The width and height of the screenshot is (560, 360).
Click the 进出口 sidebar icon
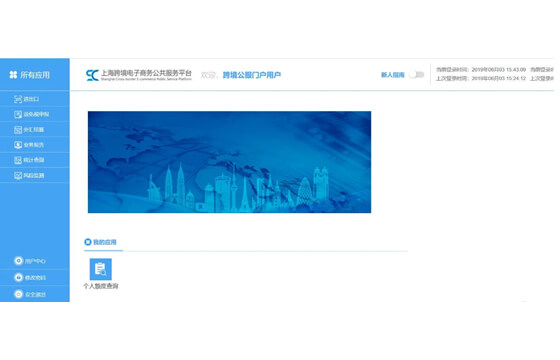(18, 99)
